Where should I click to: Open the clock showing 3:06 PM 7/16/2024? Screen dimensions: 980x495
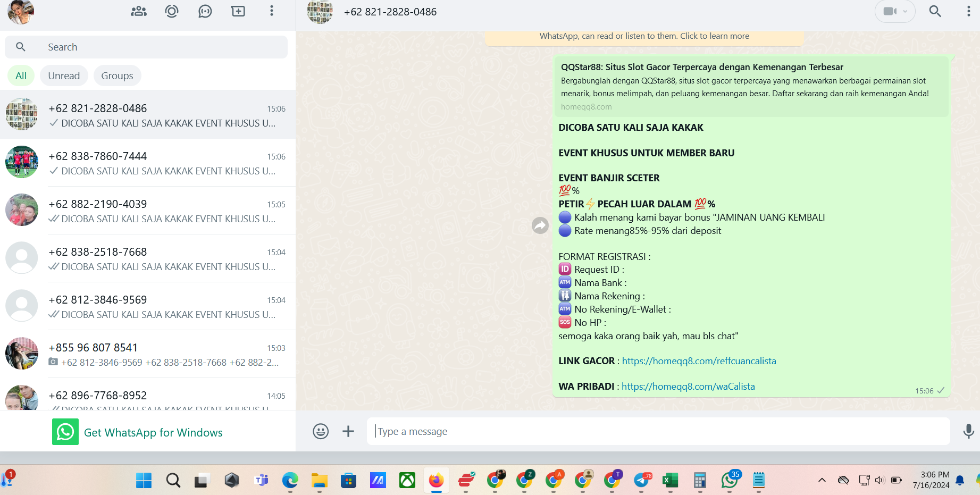pyautogui.click(x=931, y=480)
